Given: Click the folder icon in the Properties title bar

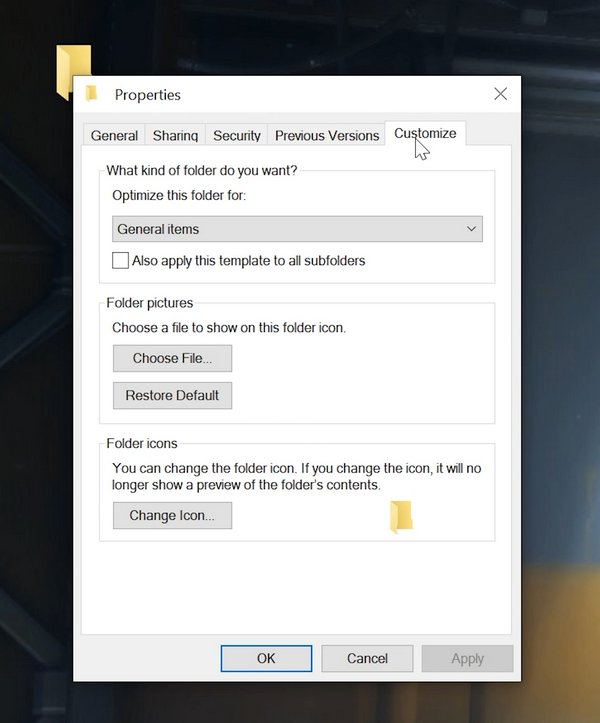Looking at the screenshot, I should pyautogui.click(x=92, y=95).
